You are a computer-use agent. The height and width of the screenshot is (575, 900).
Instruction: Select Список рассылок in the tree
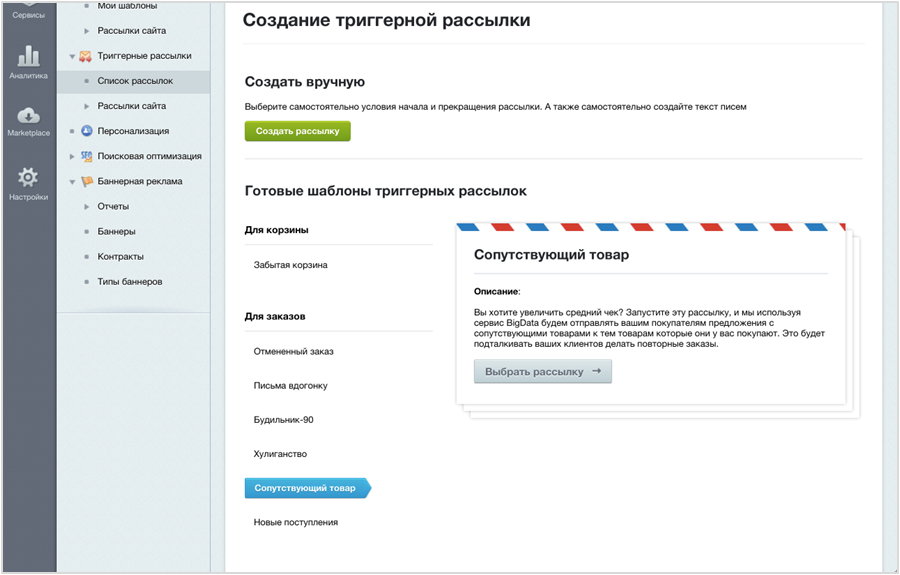coord(135,81)
